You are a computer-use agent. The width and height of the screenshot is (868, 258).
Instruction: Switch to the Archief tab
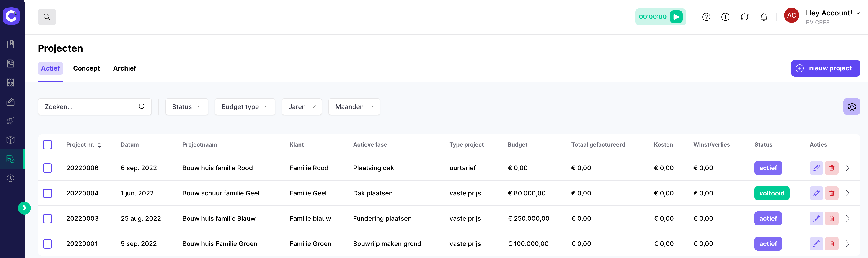pos(124,68)
